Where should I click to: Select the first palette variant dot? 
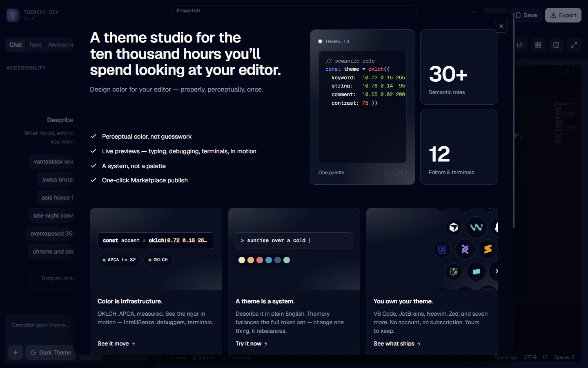(387, 173)
